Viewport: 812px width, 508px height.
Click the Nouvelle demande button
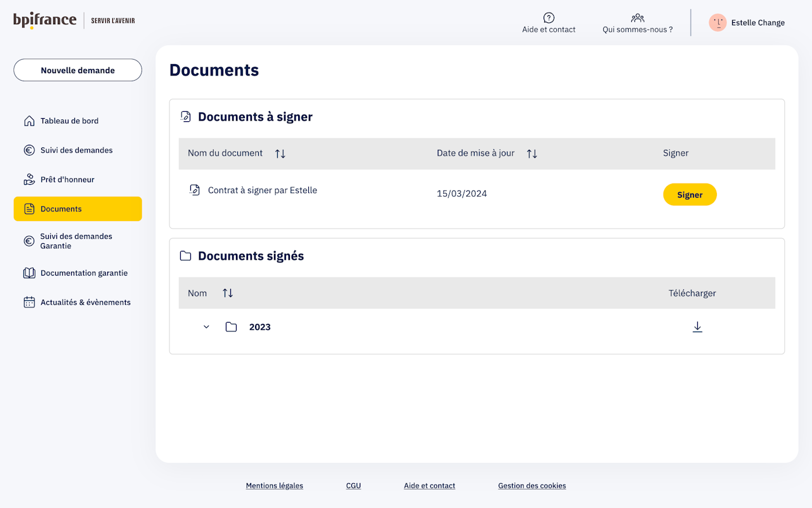pos(77,70)
